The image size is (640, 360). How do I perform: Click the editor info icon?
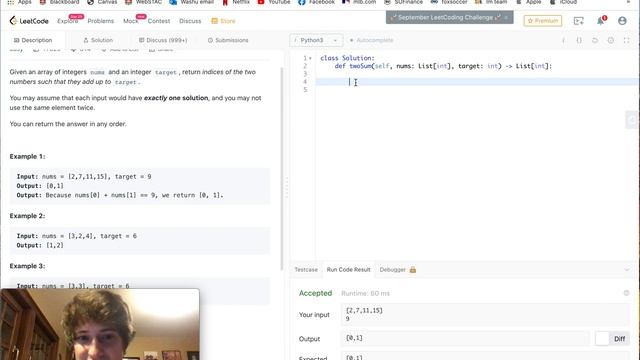564,40
